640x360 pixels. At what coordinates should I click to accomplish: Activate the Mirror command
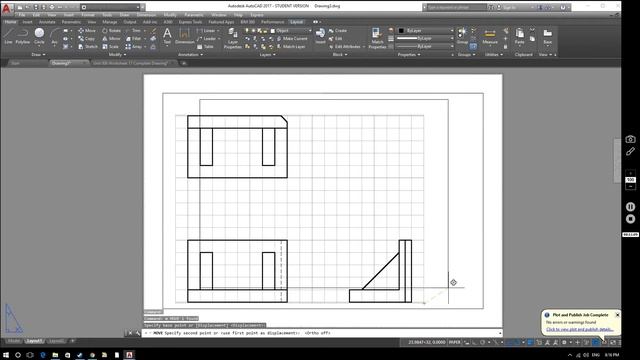click(111, 38)
